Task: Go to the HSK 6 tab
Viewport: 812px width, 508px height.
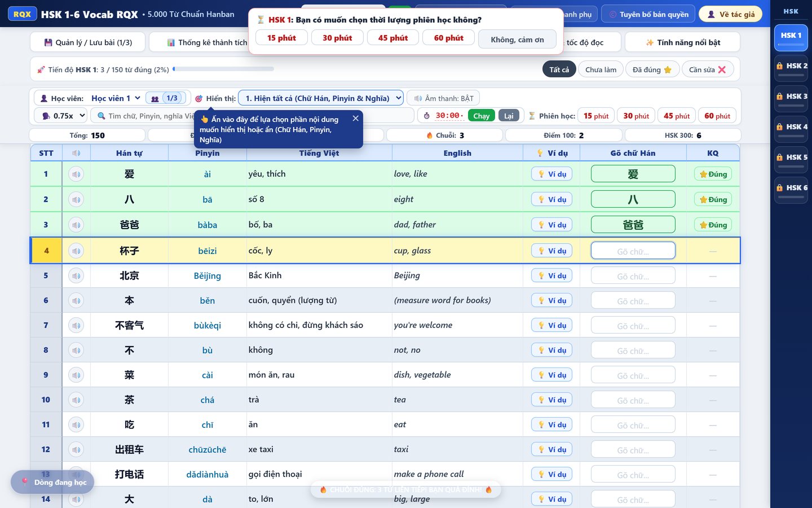Action: pos(791,190)
